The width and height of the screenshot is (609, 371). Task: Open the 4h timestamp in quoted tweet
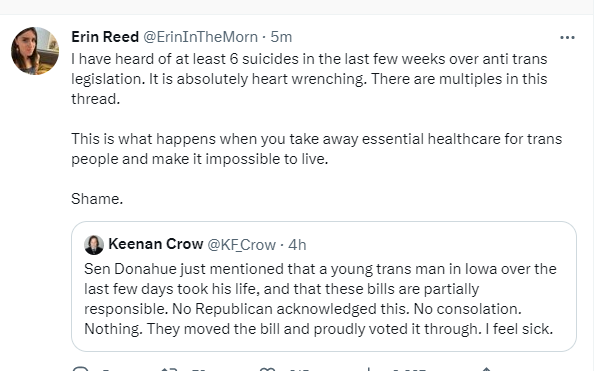pos(297,245)
